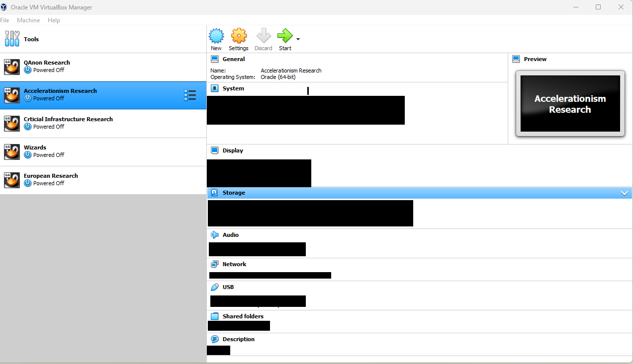Click QAnon Research VM icon
Viewport: 633px width, 364px height.
pos(12,67)
